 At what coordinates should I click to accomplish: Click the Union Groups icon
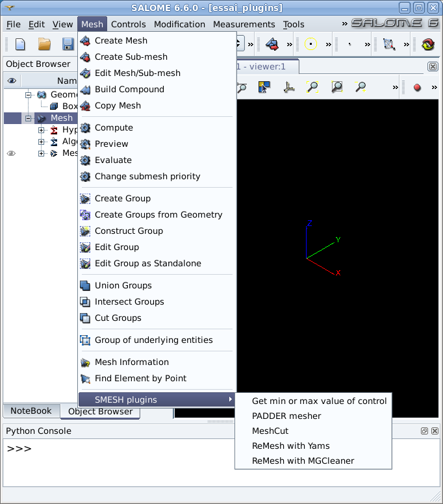(x=85, y=286)
